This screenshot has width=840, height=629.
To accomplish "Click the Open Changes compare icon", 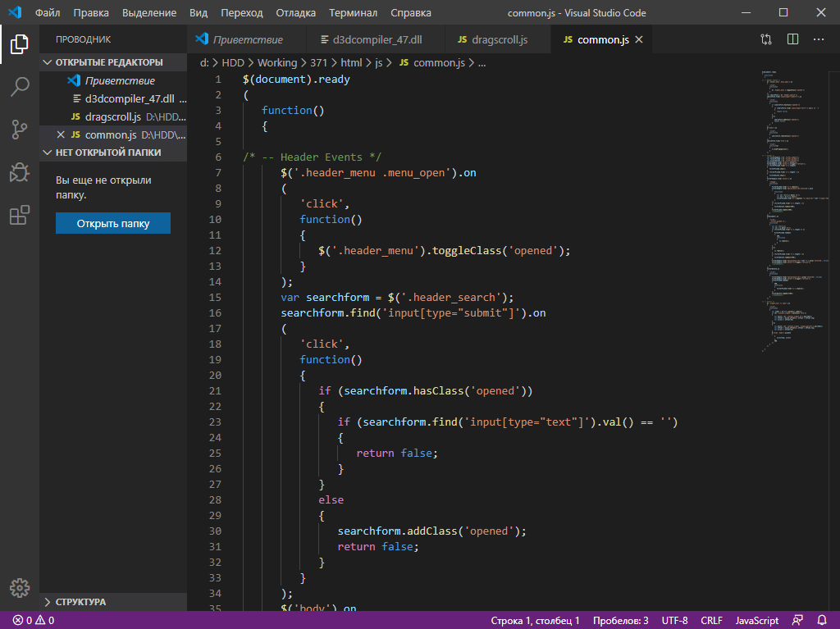I will [766, 39].
